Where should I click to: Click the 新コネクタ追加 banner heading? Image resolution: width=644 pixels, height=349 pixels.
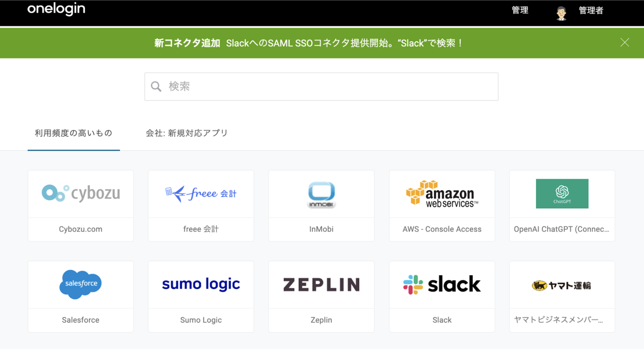point(187,43)
